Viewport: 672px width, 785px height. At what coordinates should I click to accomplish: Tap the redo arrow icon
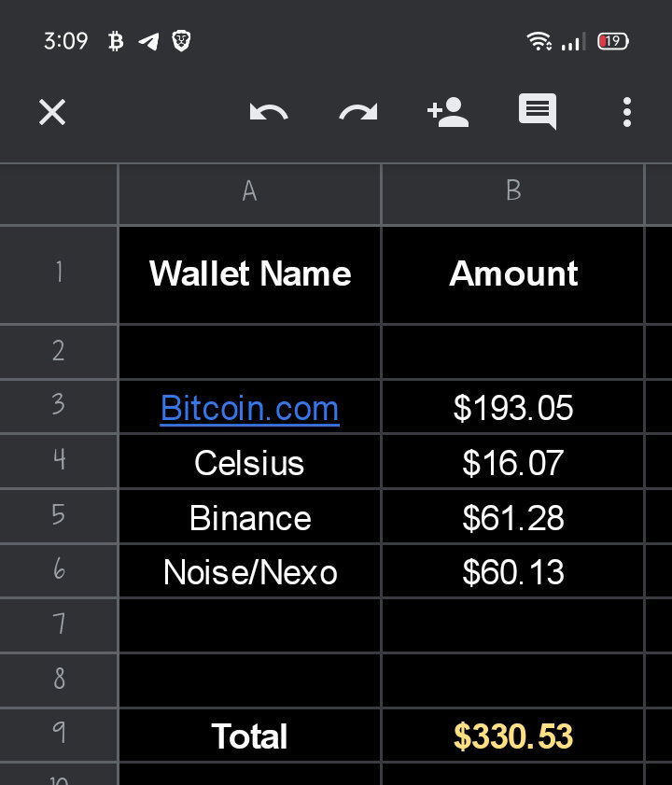[x=358, y=112]
